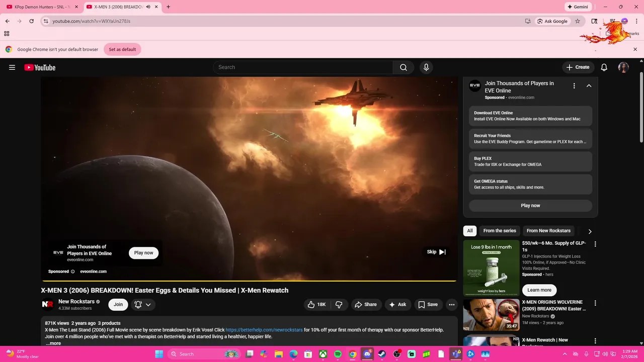Open options for X-Men Rewatch playlist item
Screen dimensions: 644x362
(x=595, y=341)
